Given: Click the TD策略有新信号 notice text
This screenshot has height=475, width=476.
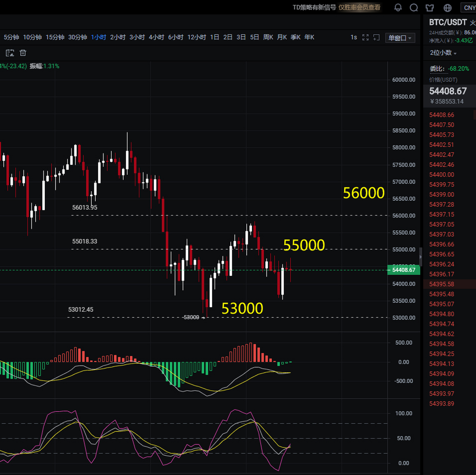Looking at the screenshot, I should (x=314, y=7).
